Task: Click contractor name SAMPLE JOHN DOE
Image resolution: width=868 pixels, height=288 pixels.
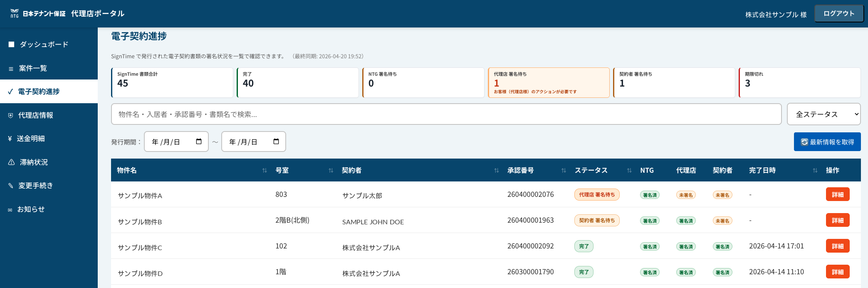Action: pos(373,222)
